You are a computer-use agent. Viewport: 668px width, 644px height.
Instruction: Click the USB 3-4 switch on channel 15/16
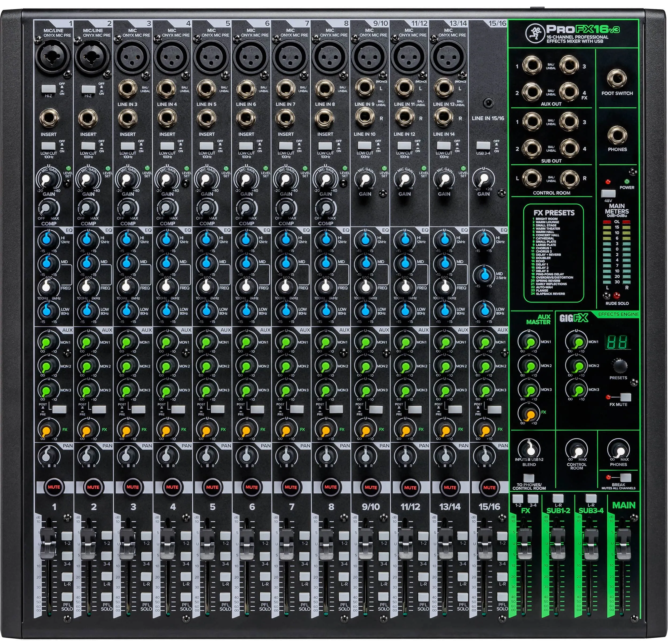[x=483, y=146]
